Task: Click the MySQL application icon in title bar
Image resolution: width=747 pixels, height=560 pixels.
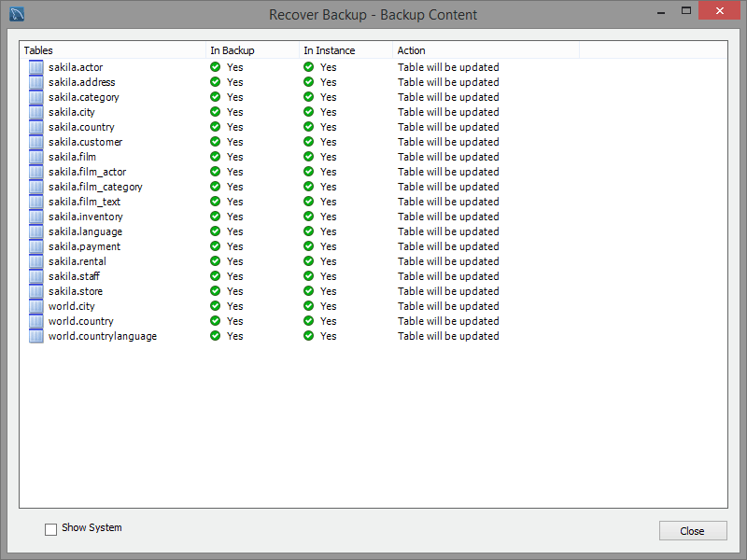Action: pyautogui.click(x=15, y=14)
